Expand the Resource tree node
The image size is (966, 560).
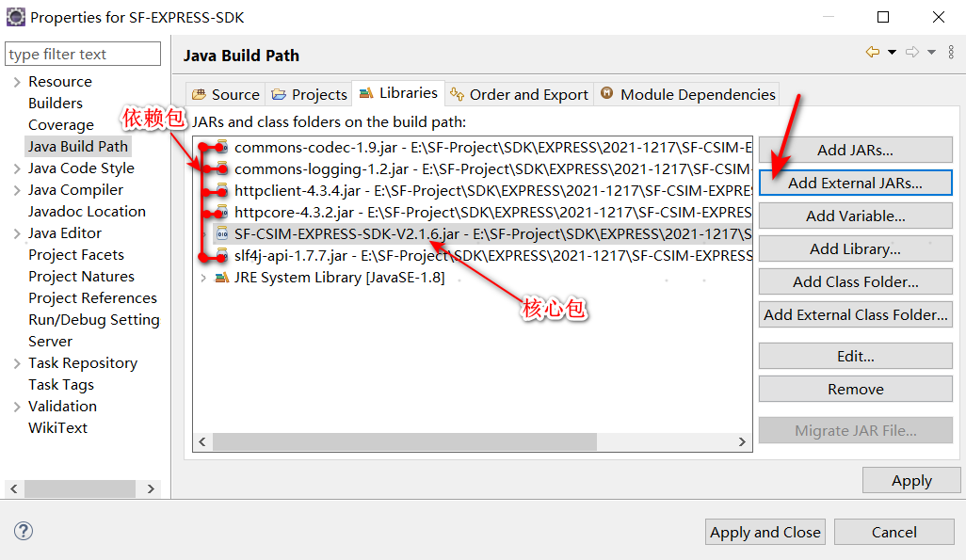pos(17,82)
